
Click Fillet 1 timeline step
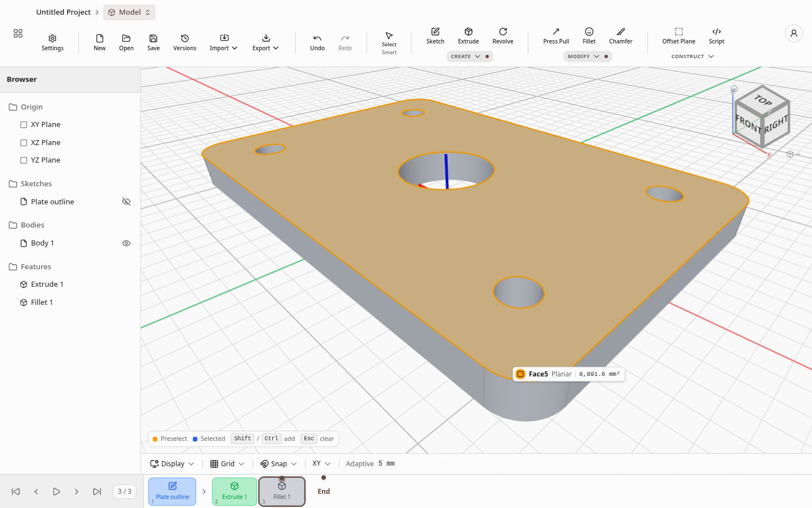coord(282,492)
